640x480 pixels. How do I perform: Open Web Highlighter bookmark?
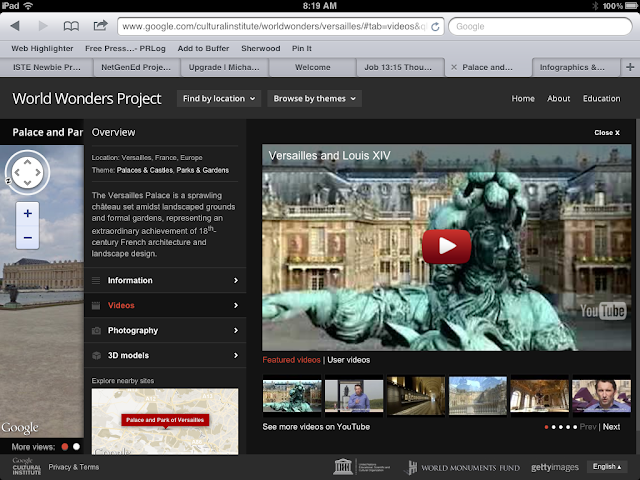click(x=42, y=48)
